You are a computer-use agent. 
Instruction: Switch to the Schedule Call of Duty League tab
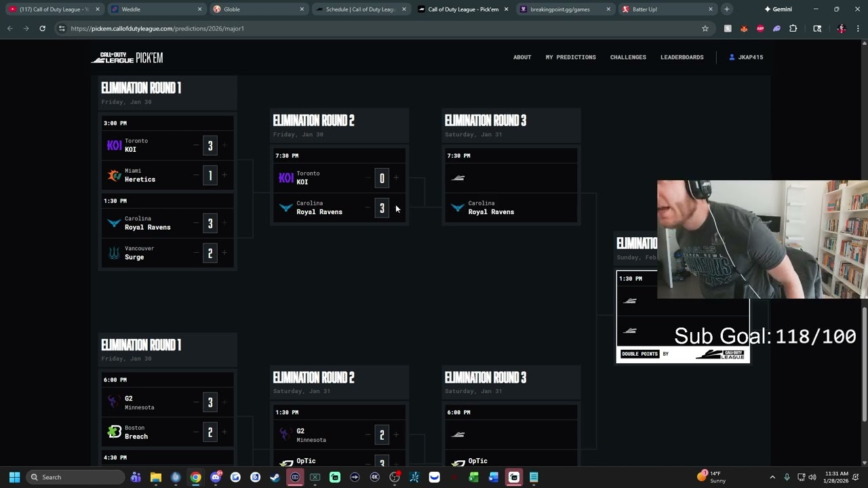click(x=359, y=9)
